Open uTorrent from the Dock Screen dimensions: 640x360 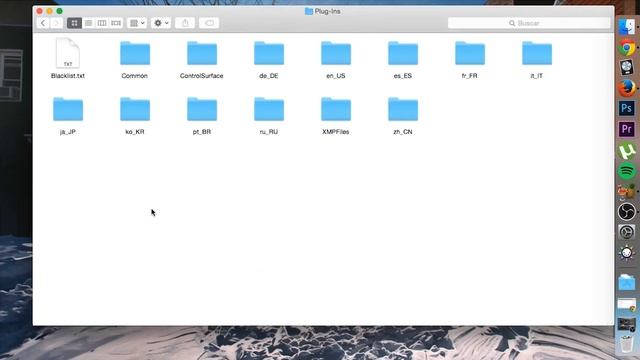click(x=627, y=150)
